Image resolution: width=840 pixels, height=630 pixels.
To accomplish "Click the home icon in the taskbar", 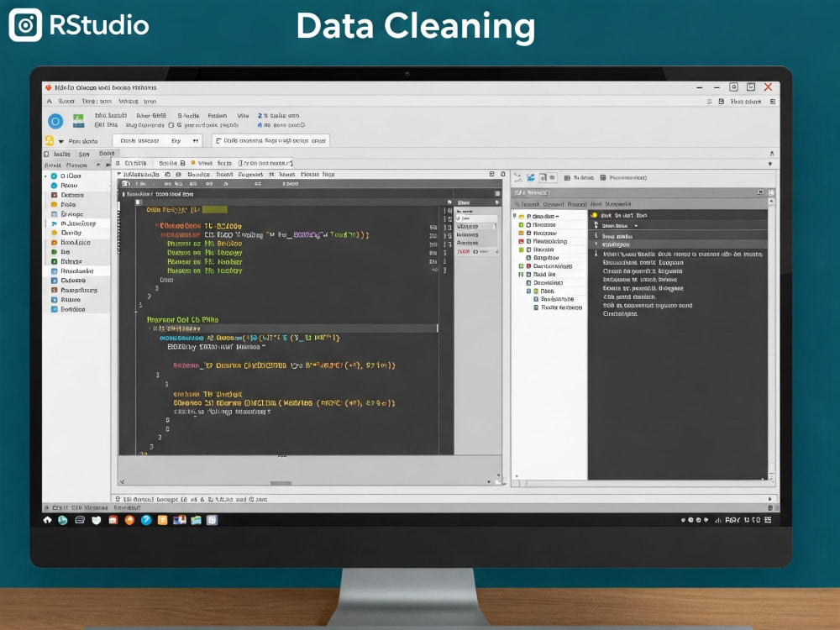I will pos(48,520).
